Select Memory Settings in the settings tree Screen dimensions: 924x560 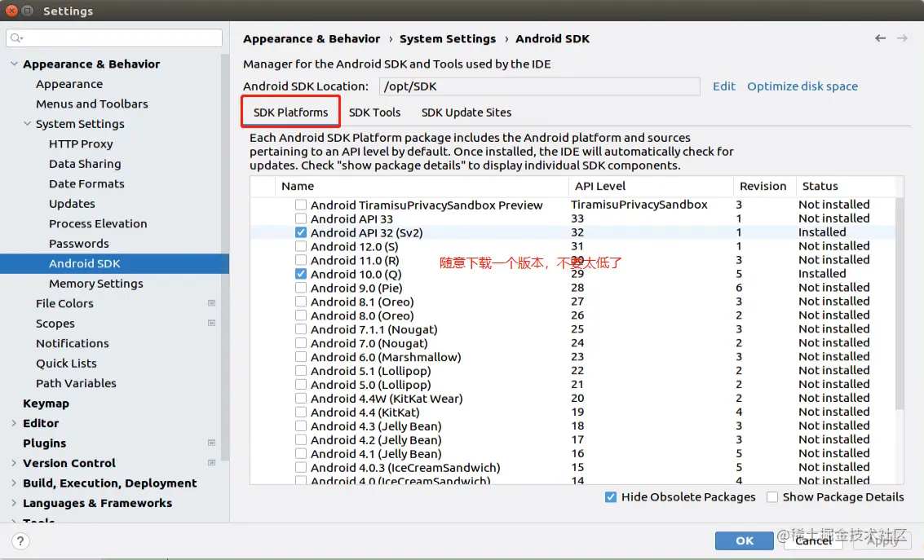click(96, 283)
